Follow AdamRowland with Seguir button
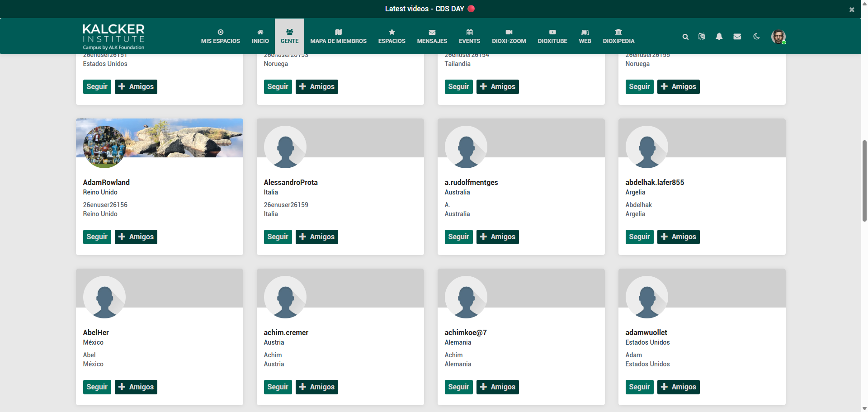The image size is (868, 412). click(97, 237)
